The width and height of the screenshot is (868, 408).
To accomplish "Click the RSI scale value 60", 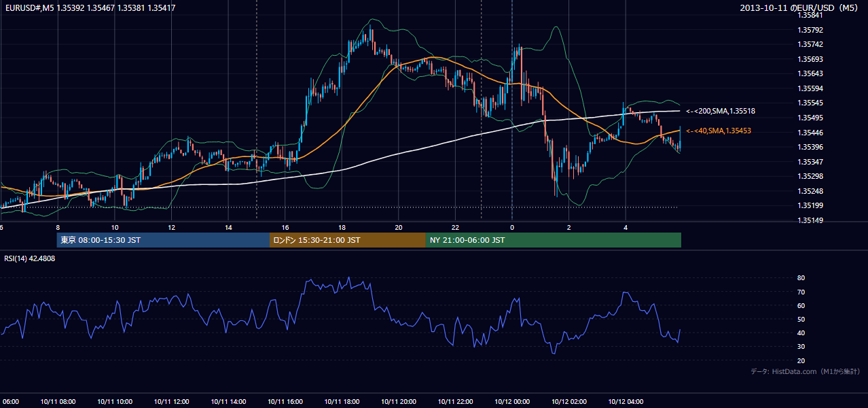I will pos(801,305).
